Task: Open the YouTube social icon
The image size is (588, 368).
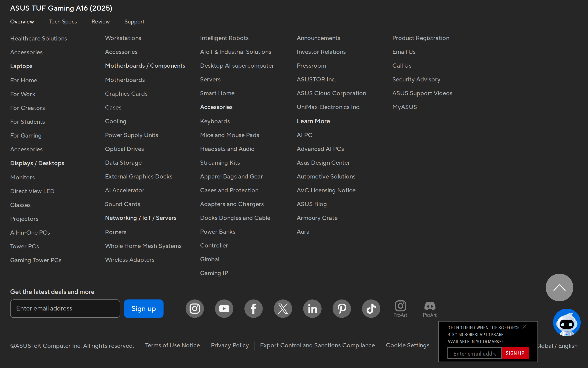Action: (224, 309)
